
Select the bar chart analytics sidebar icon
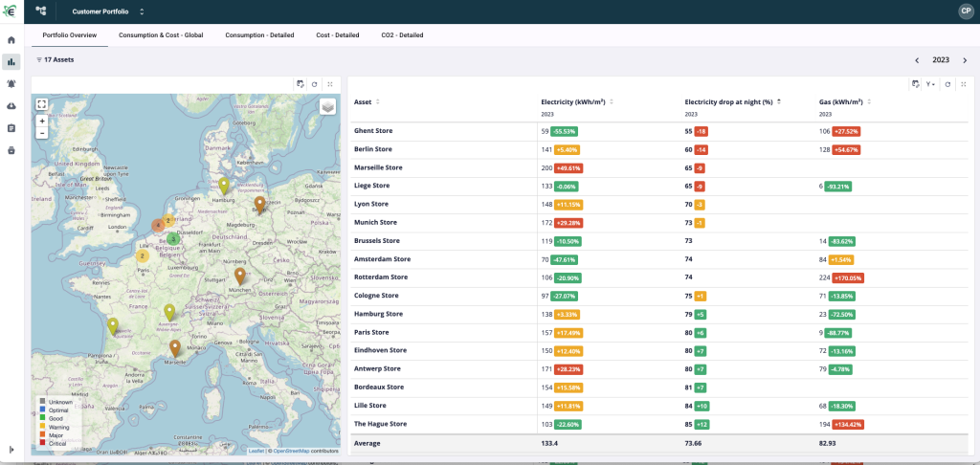11,62
